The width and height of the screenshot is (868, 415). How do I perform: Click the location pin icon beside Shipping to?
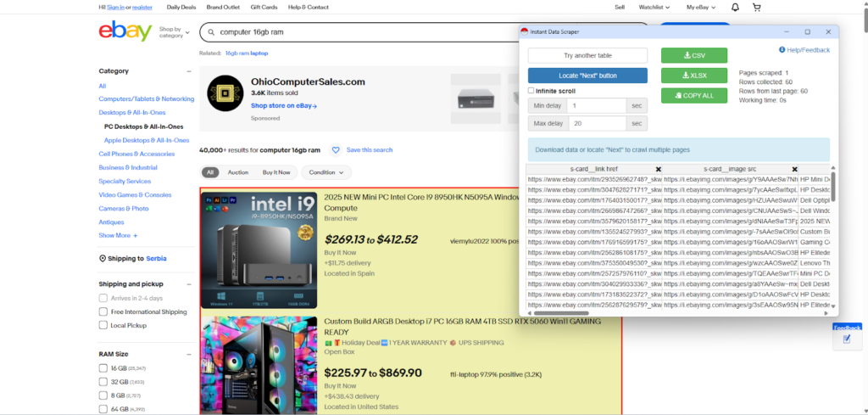(103, 259)
